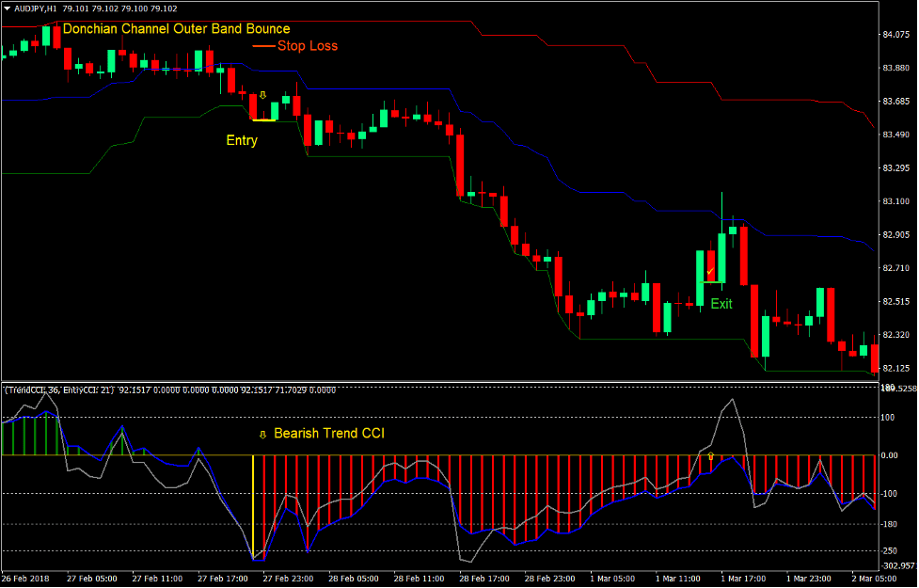Expand the AUDJPY chart dropdown triangle
Image resolution: width=919 pixels, height=588 pixels.
point(8,8)
